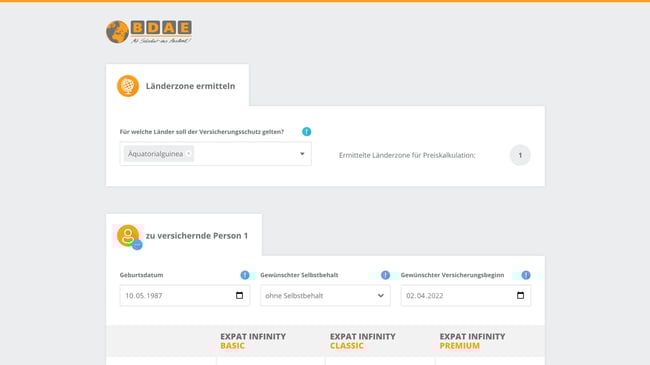Click the Expat Infinity Premium column header
The image size is (650, 365).
(472, 341)
